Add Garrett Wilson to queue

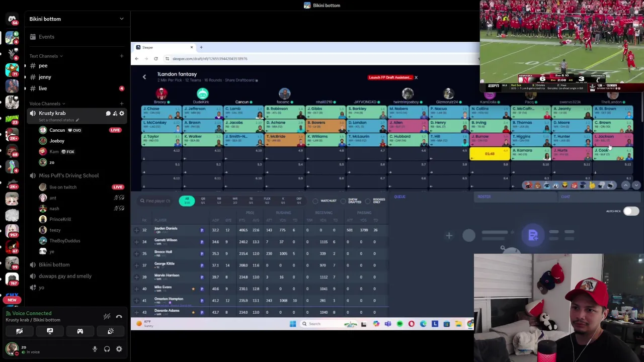pyautogui.click(x=136, y=242)
